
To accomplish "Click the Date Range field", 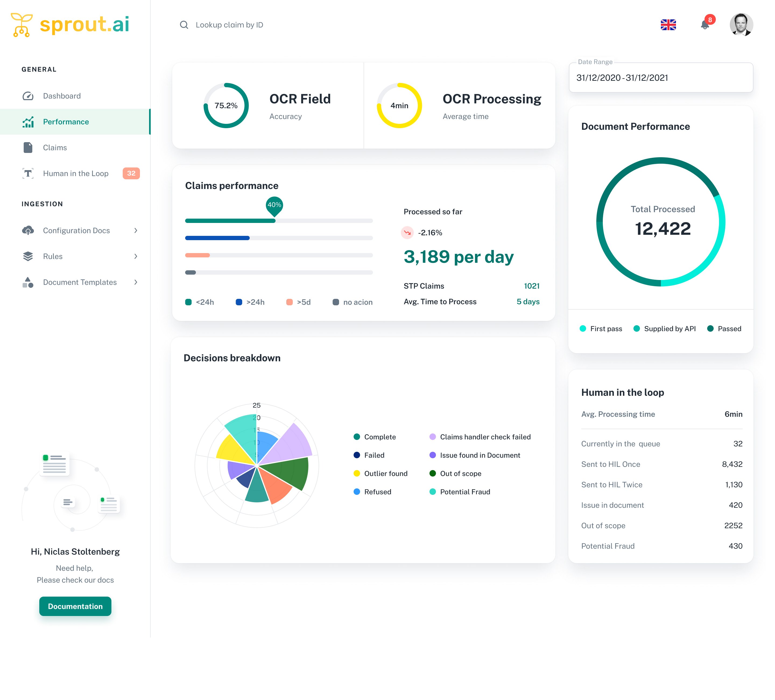I will pos(660,77).
